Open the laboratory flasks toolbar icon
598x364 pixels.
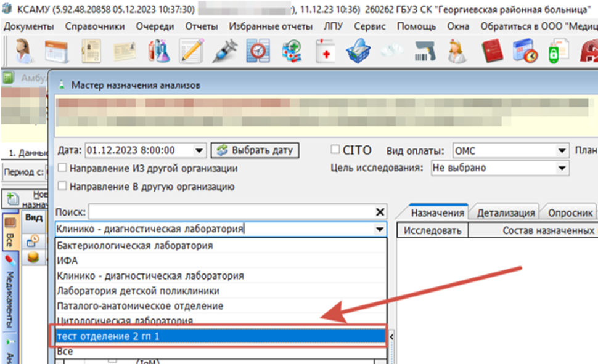tap(159, 51)
